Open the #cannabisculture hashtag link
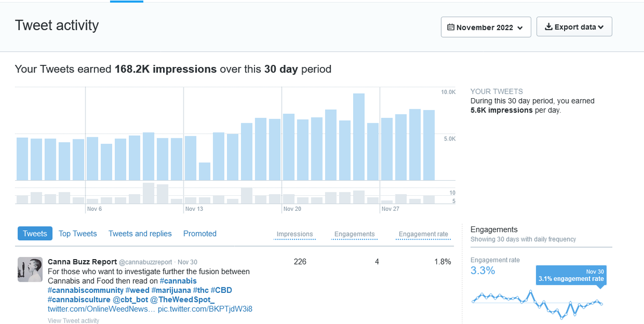This screenshot has height=324, width=644. tap(79, 299)
